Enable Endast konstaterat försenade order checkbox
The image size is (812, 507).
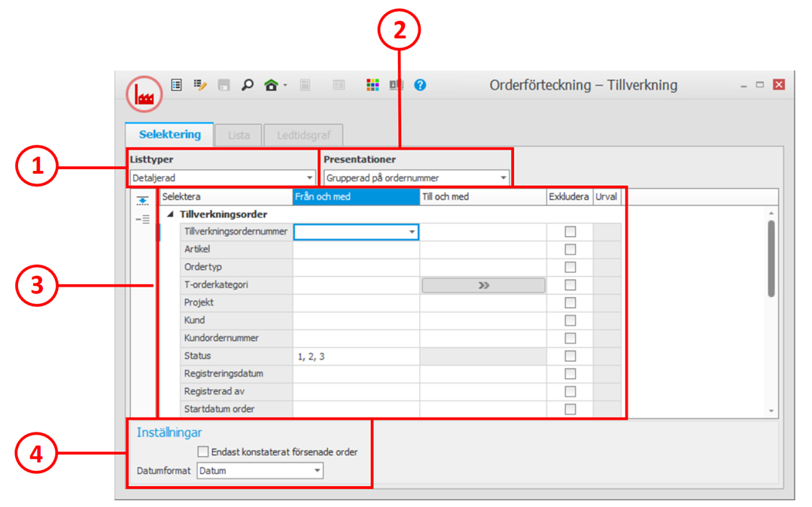click(203, 452)
